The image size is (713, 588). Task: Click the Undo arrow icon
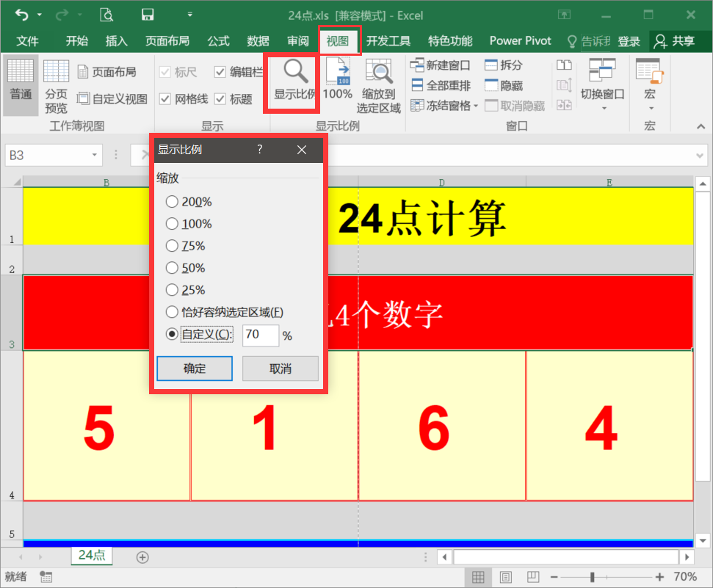(21, 15)
